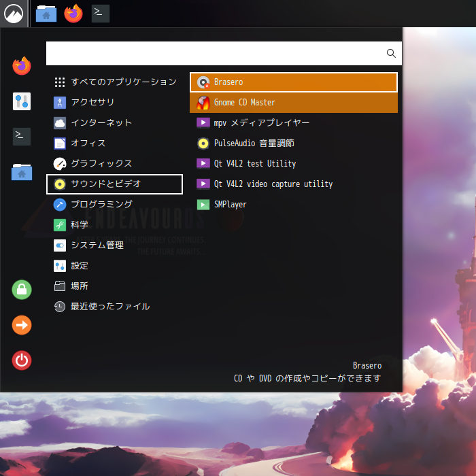
Task: Launch Qt V4L2 video capture utility
Action: [294, 184]
